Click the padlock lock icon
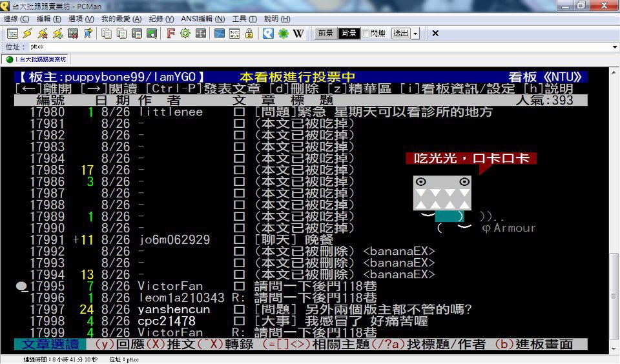Viewport: 620px width, 364px height. tap(249, 34)
